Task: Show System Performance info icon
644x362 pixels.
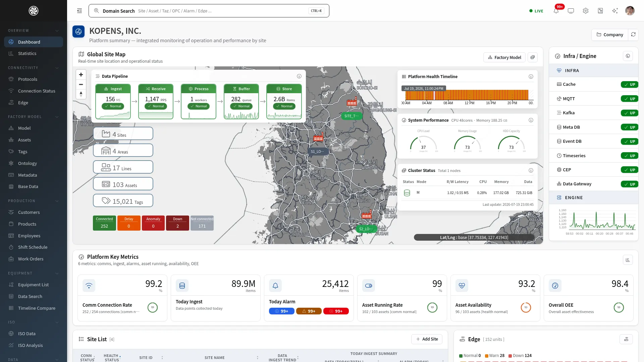Action: pos(531,120)
